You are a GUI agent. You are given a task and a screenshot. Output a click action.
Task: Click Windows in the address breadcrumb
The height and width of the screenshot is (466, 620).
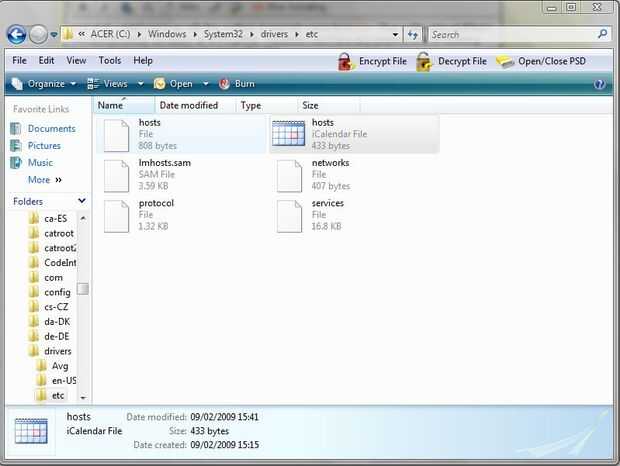pyautogui.click(x=167, y=34)
